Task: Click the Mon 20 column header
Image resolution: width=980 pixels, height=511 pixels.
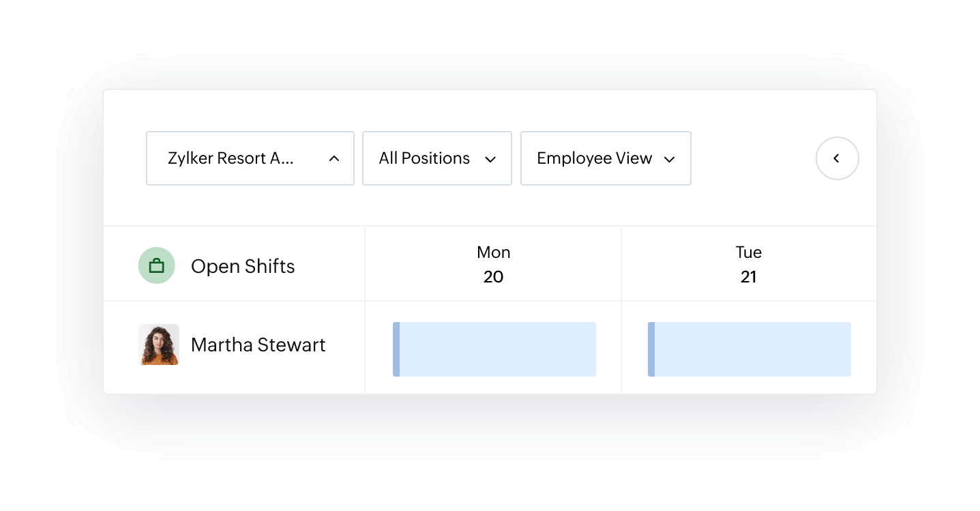Action: [x=494, y=264]
